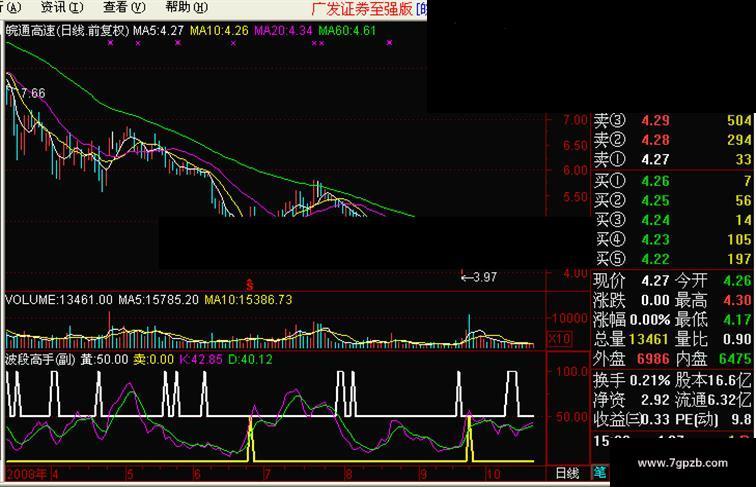Click the 卖② price 4.28 row
This screenshot has height=487, width=756.
click(x=672, y=140)
